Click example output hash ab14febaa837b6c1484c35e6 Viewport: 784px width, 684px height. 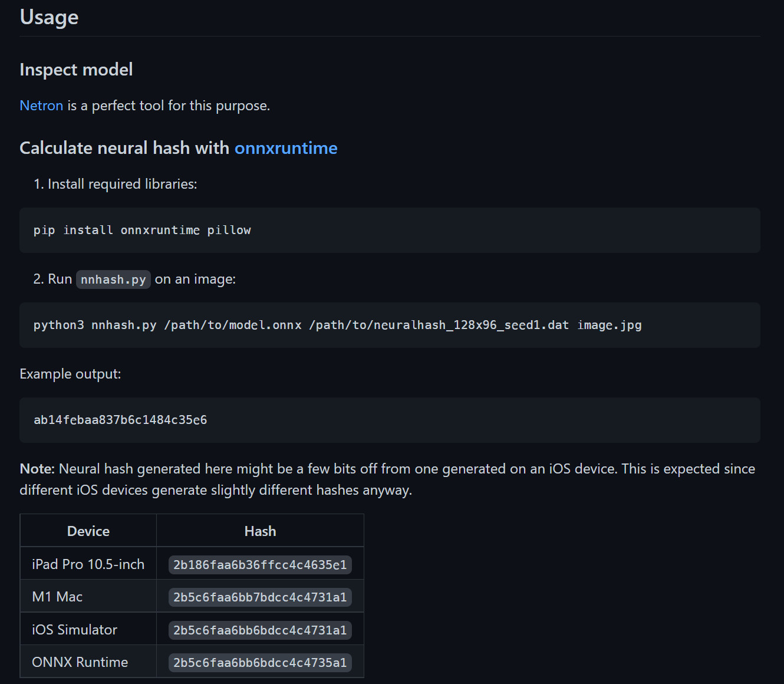[120, 420]
